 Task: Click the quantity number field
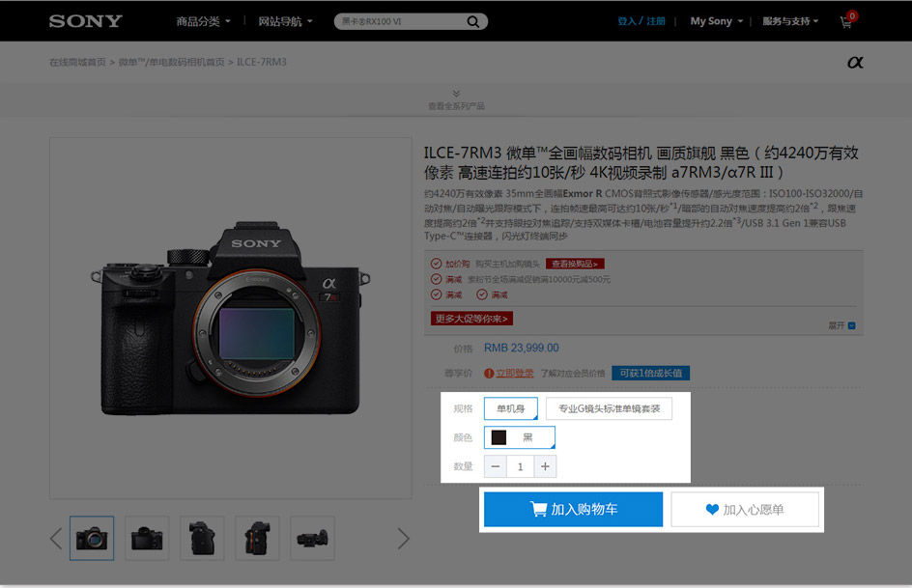(520, 466)
